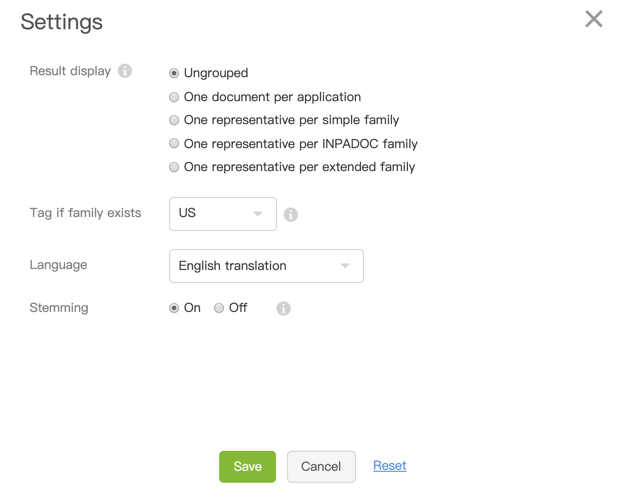Click the Settings dialog title
The image size is (627, 502).
(61, 22)
